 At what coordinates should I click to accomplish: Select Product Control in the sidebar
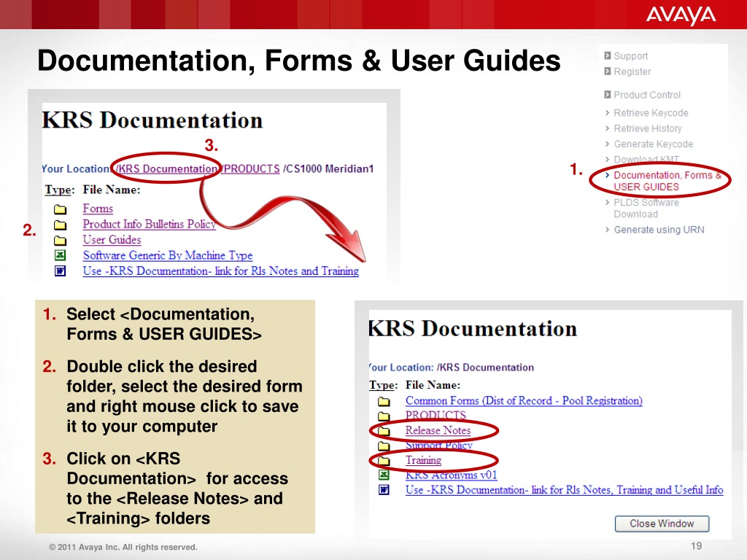(x=647, y=95)
